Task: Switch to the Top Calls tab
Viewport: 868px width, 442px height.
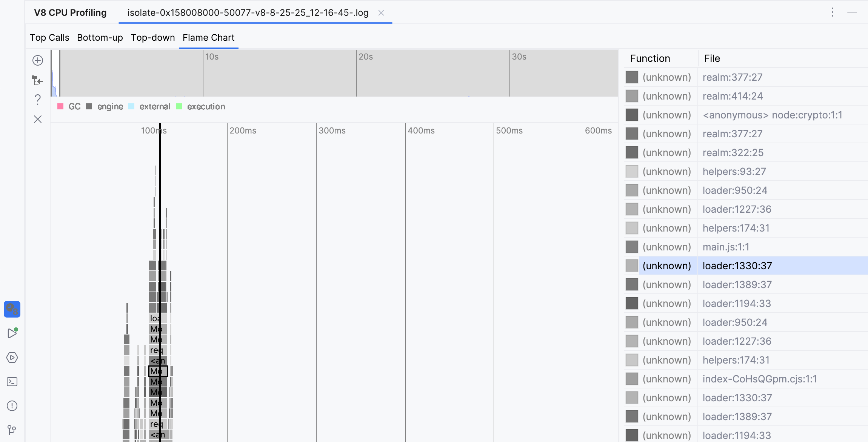Action: pos(49,38)
